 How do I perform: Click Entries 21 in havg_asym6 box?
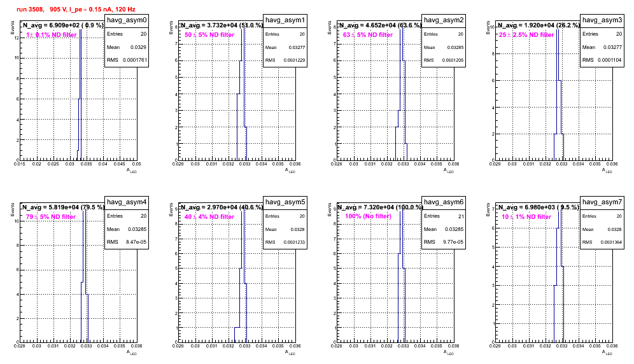click(444, 216)
